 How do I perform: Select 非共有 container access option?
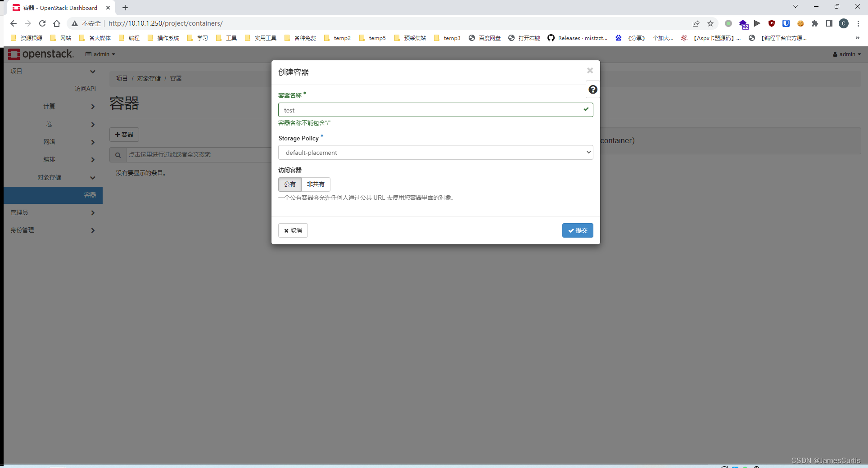point(315,184)
